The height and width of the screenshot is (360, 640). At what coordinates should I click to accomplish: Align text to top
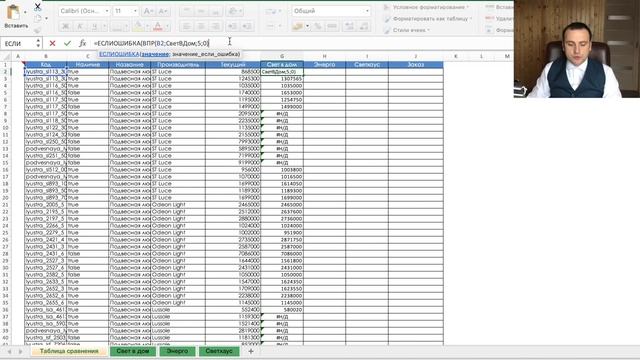point(187,11)
